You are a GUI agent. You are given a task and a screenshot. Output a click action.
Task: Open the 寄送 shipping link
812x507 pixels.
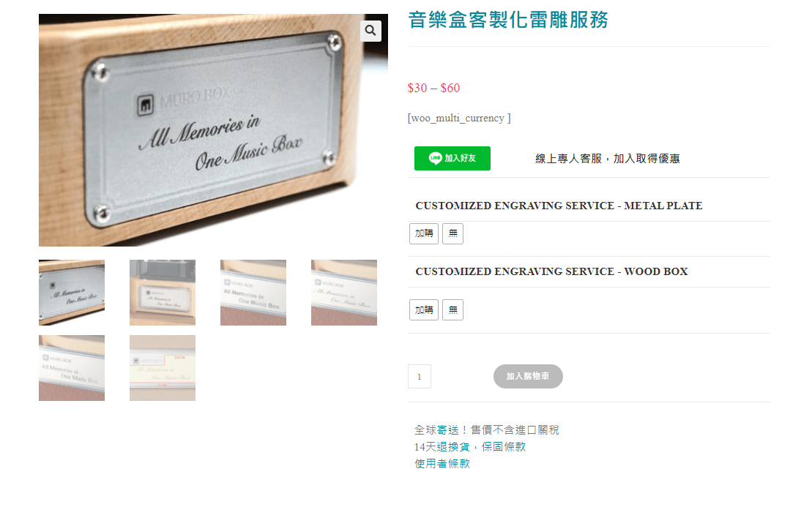[x=448, y=430]
